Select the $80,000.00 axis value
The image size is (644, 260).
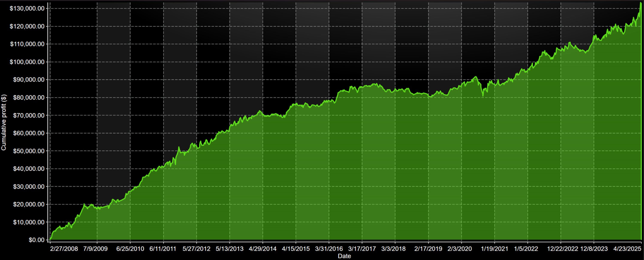pos(29,98)
